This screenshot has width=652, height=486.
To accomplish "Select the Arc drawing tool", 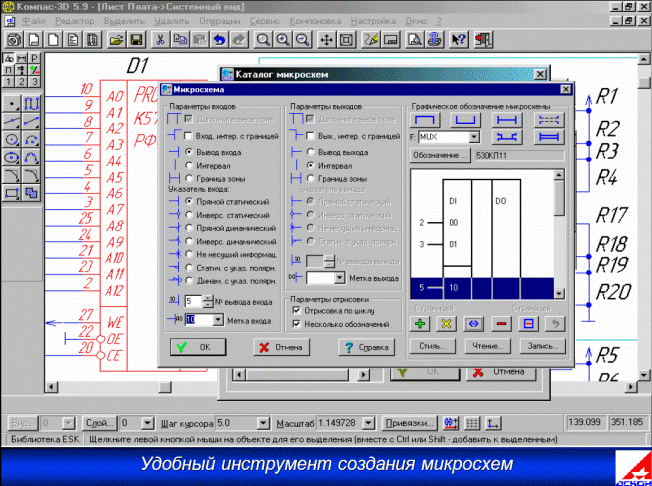I will pyautogui.click(x=31, y=138).
